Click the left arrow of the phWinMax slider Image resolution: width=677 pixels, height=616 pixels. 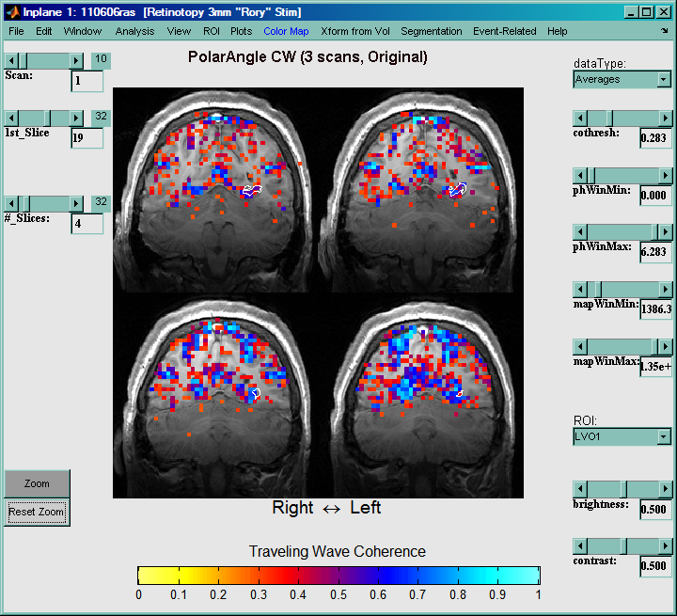point(580,231)
